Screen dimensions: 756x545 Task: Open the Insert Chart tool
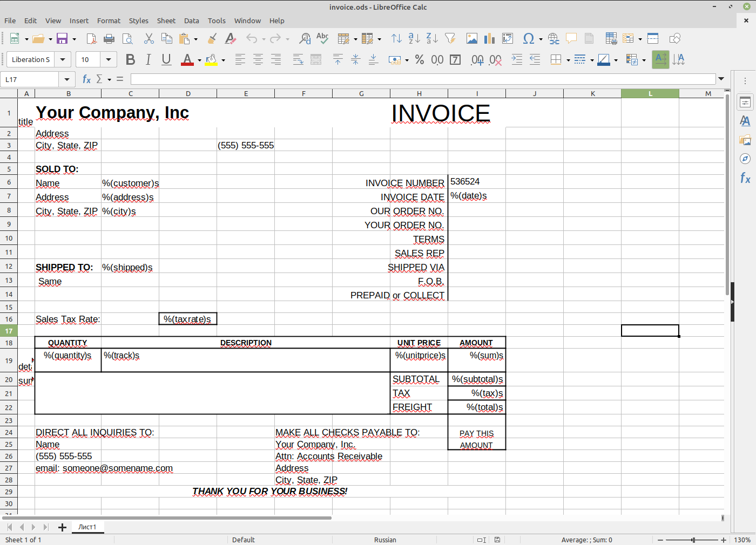489,38
